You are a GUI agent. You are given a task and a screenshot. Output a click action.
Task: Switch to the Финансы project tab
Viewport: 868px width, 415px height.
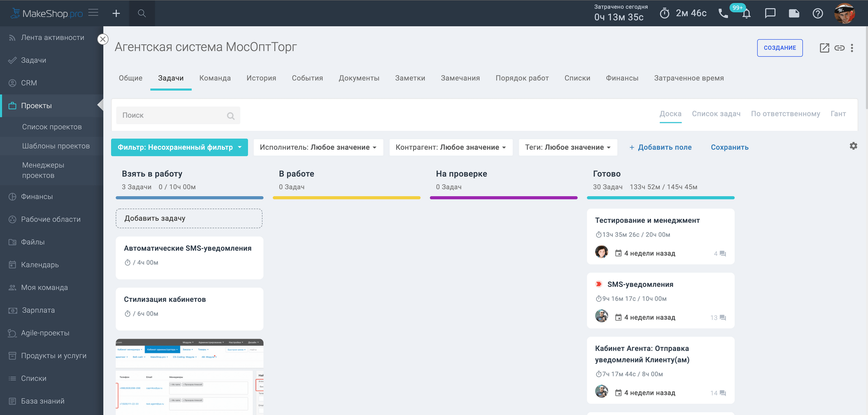click(622, 78)
